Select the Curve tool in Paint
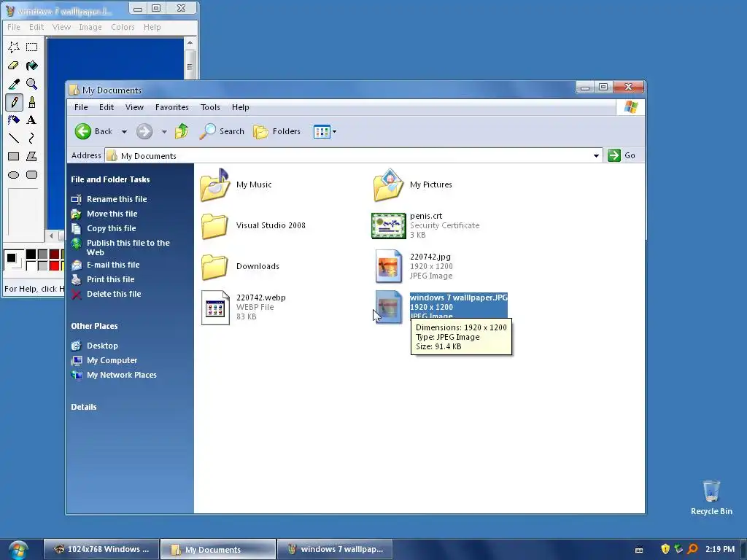Screen dimensions: 747x560 tap(32, 138)
